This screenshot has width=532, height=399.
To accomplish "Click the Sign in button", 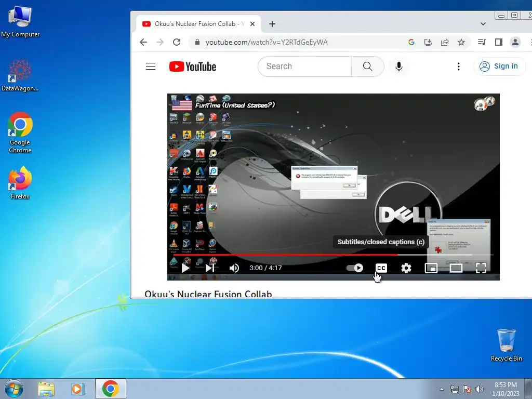I will coord(499,66).
